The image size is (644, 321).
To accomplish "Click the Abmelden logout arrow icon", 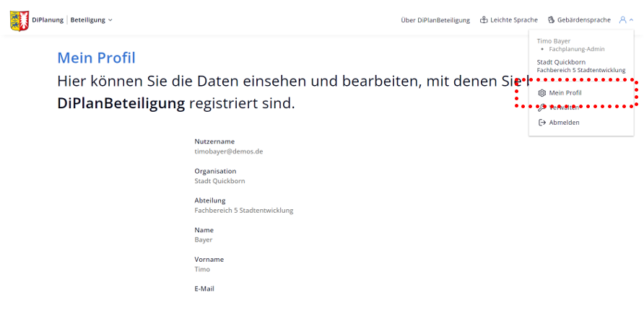I will click(542, 123).
